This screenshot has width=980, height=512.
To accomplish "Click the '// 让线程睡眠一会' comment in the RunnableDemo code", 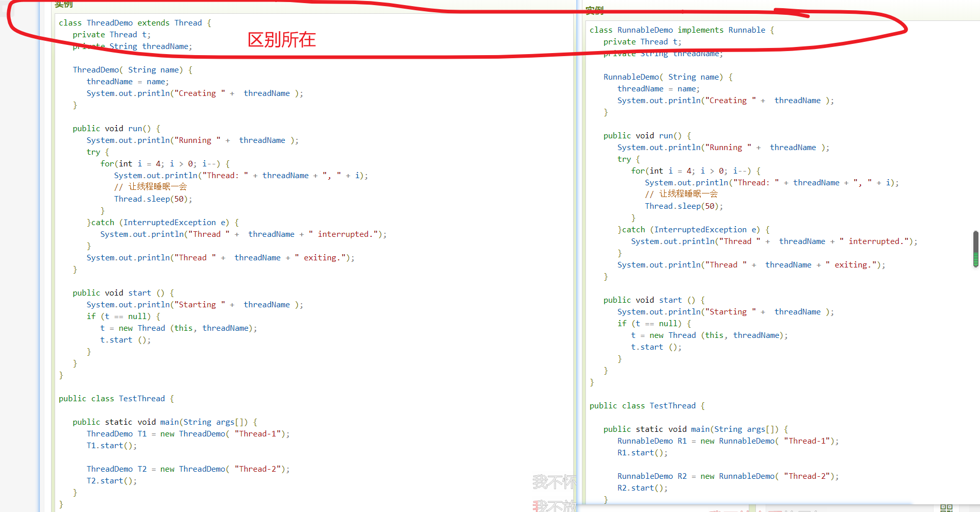I will pos(681,194).
